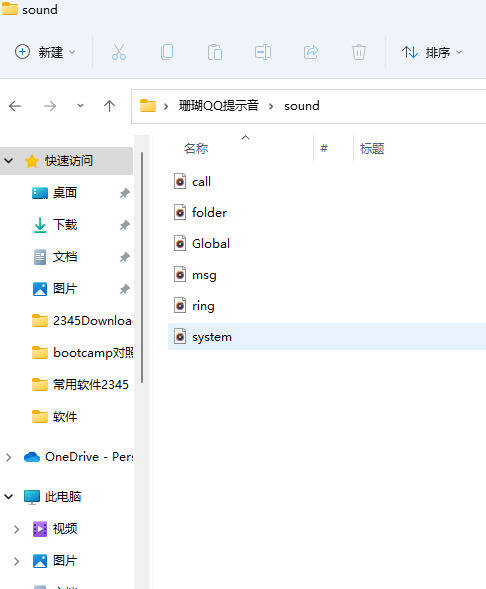This screenshot has width=486, height=589.
Task: Click the Share icon in toolbar
Action: click(x=311, y=52)
